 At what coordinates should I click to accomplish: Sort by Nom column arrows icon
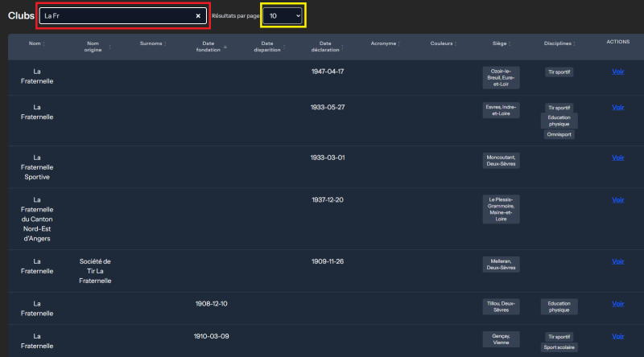tap(44, 43)
